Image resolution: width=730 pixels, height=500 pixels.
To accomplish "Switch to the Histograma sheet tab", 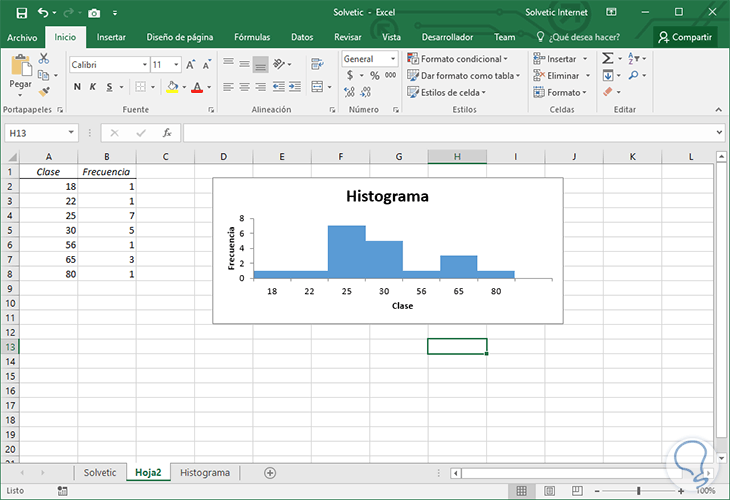I will coord(204,472).
